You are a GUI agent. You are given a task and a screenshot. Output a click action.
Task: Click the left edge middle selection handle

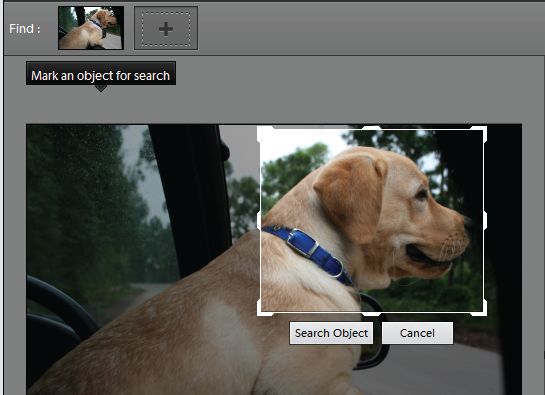259,220
